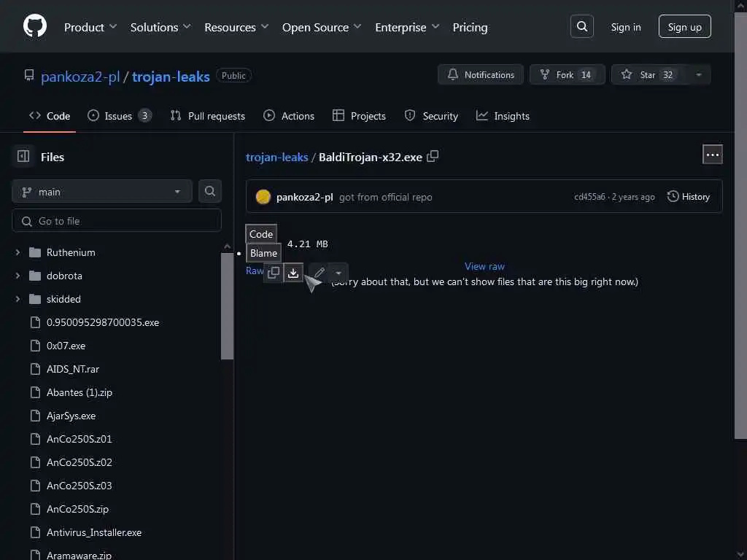View file History
This screenshot has width=747, height=560.
(x=689, y=196)
